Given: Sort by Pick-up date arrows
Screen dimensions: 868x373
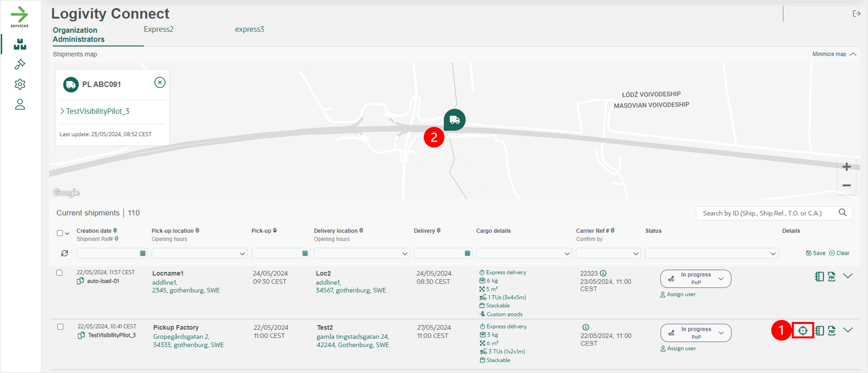Looking at the screenshot, I should point(275,230).
